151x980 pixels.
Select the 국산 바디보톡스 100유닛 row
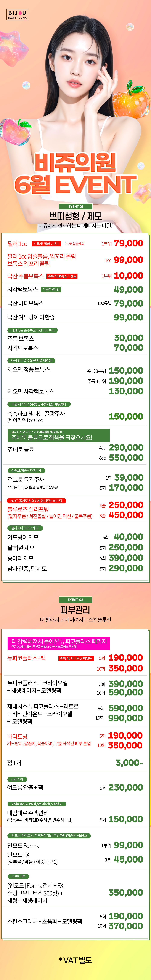click(x=75, y=303)
